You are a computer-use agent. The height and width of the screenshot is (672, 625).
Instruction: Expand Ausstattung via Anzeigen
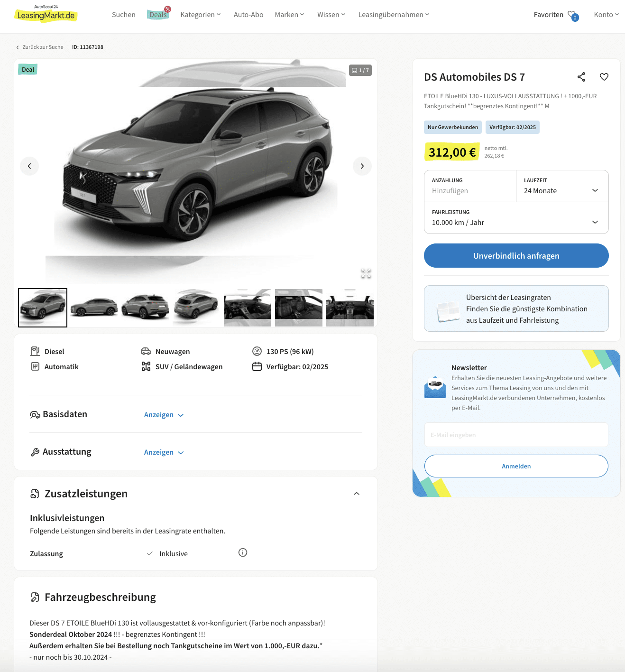[x=164, y=452]
